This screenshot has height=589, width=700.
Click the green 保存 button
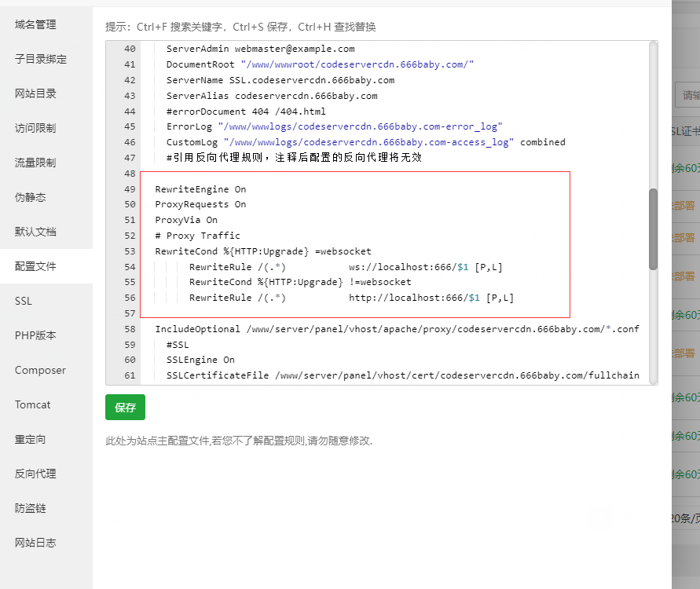[x=125, y=408]
